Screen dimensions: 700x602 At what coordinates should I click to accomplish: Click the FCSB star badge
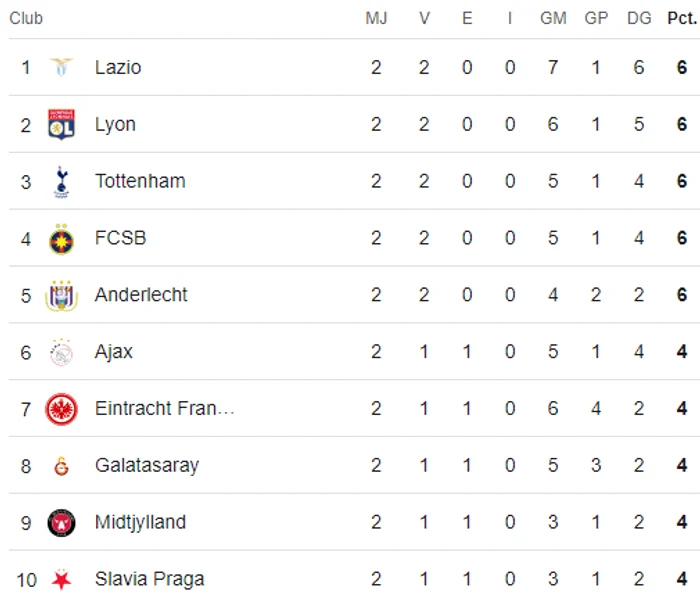point(61,239)
